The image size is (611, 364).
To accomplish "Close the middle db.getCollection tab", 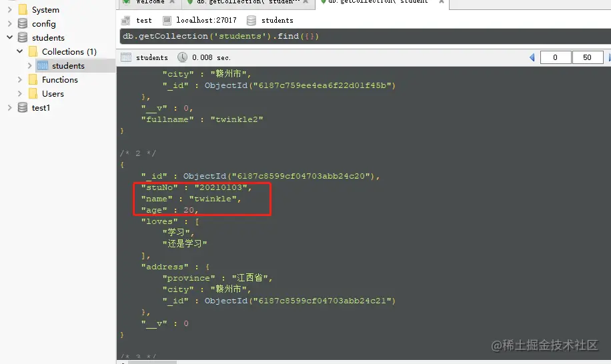I will pyautogui.click(x=305, y=2).
